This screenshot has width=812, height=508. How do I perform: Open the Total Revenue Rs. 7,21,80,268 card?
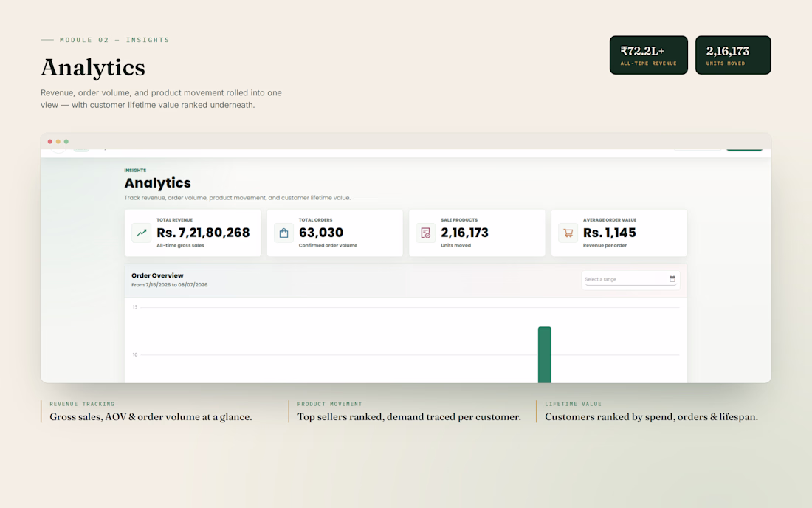[193, 233]
